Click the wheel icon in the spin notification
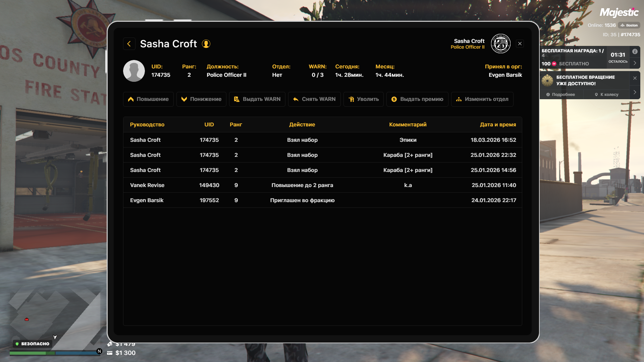644x362 pixels. (x=547, y=80)
